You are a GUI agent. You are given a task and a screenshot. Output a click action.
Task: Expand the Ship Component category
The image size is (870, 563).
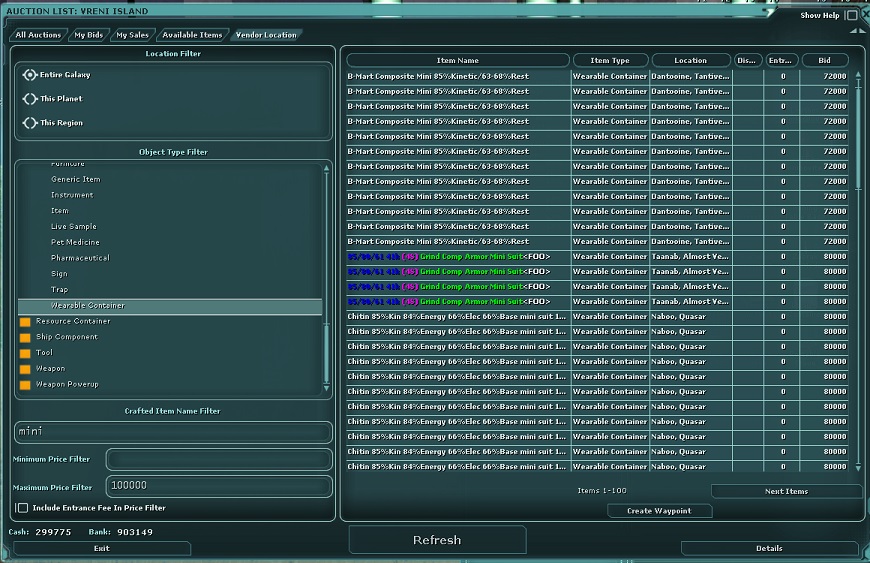click(x=25, y=337)
